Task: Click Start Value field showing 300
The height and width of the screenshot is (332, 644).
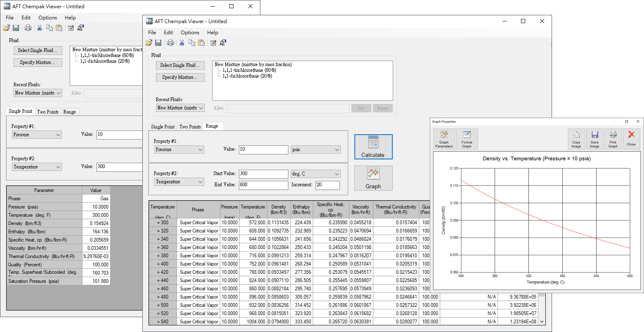Action: [264, 174]
